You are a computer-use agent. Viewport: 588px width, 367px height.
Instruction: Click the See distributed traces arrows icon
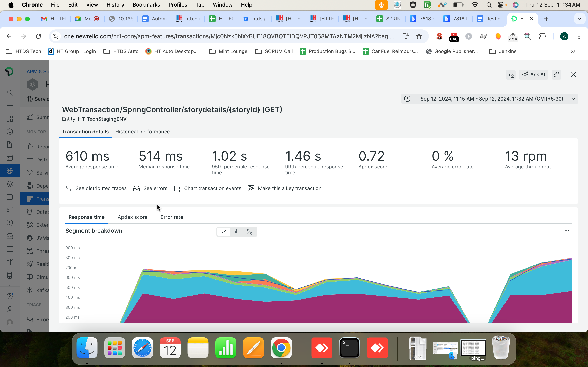69,189
